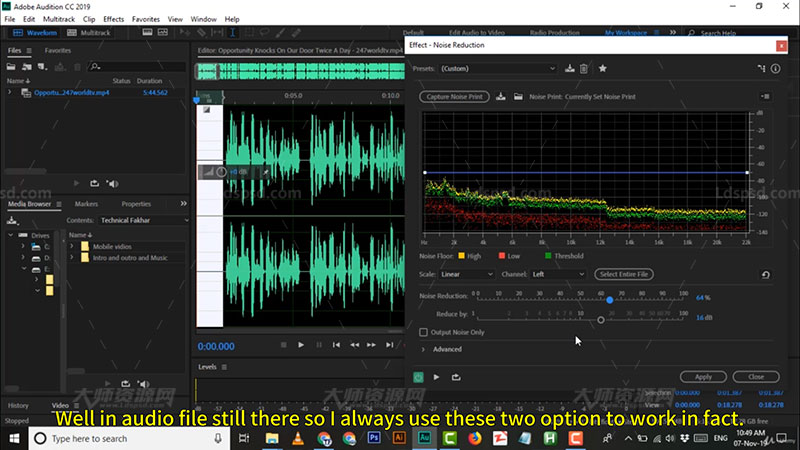This screenshot has width=800, height=450.
Task: Toggle loop preview in Noise Reduction dialog
Action: 456,377
